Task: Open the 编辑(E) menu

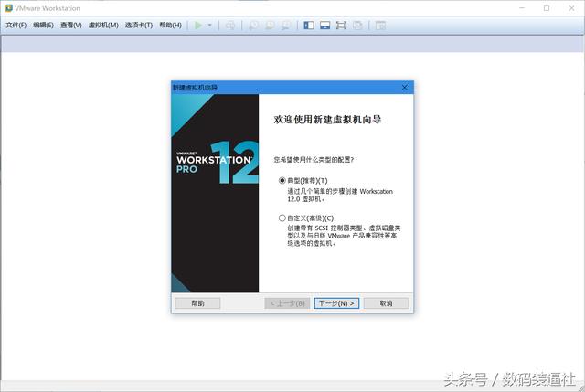Action: point(43,25)
